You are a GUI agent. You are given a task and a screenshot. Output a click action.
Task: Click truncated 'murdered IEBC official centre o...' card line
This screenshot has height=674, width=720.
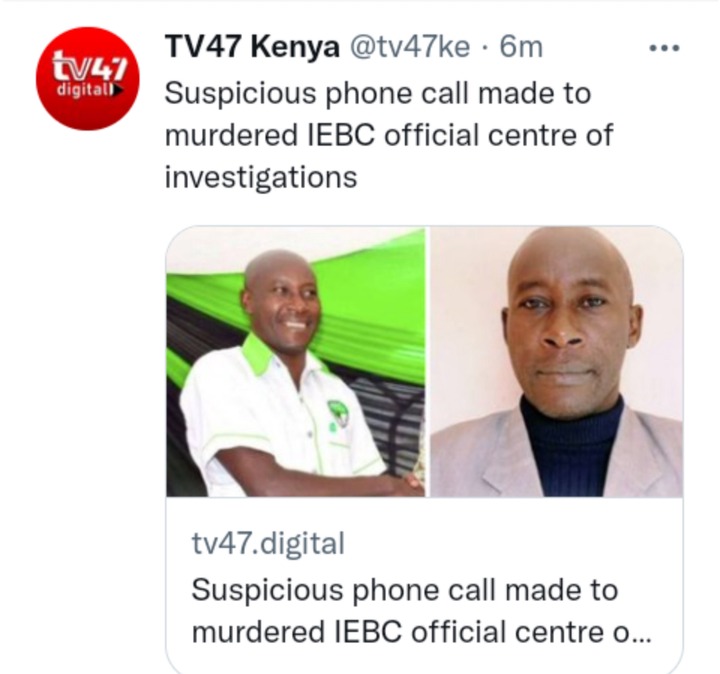coord(421,632)
